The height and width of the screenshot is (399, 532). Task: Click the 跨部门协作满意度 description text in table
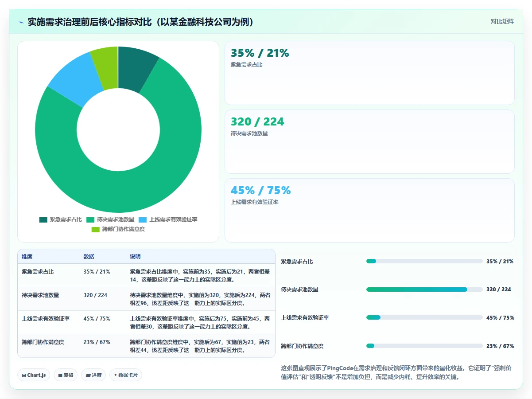click(200, 346)
